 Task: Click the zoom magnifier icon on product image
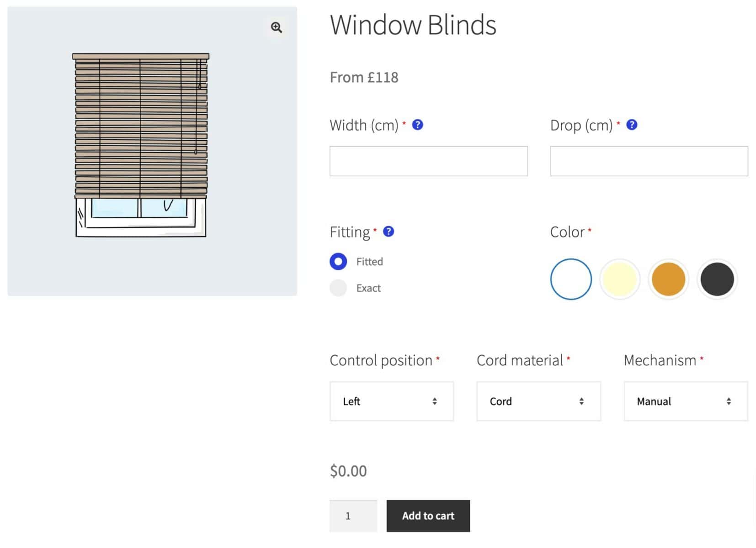click(x=276, y=27)
